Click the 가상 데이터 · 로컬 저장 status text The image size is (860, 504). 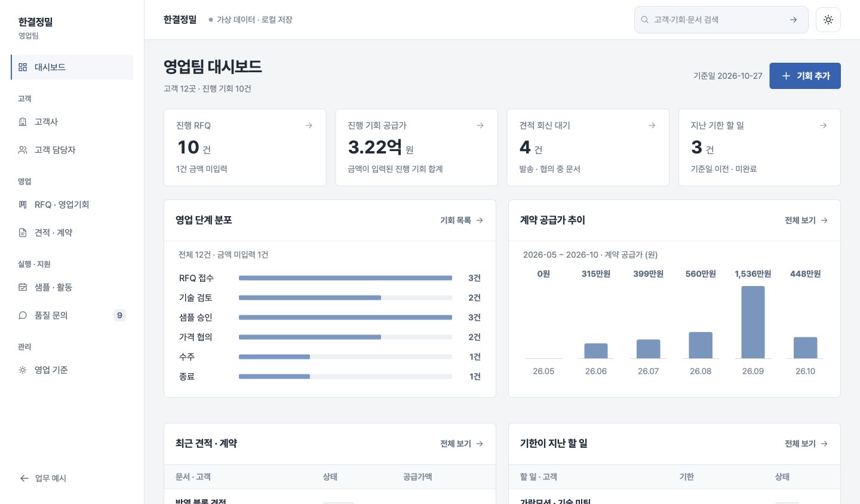[x=254, y=20]
